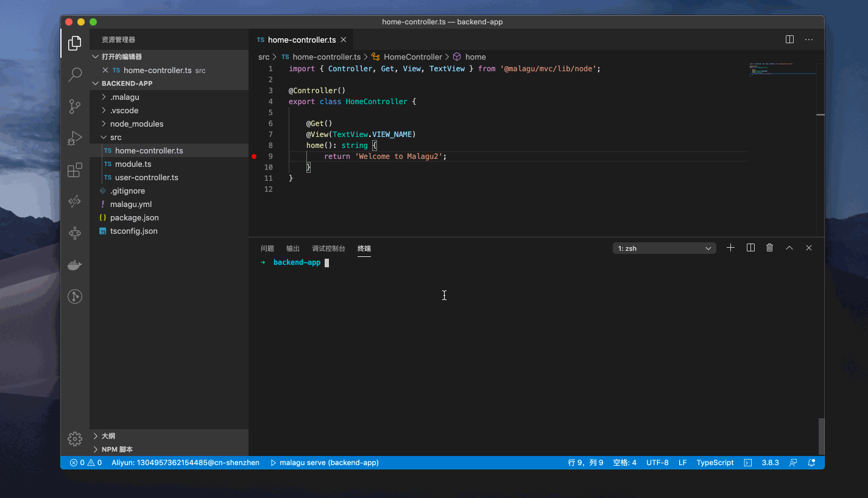Open the Docker view in activity bar
The image size is (868, 498).
point(75,265)
